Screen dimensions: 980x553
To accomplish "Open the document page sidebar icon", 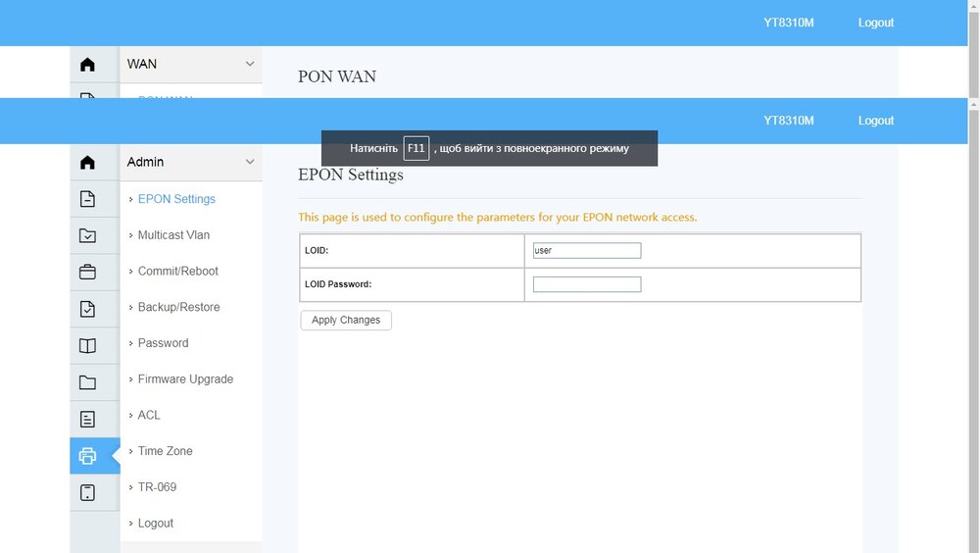I will tap(87, 199).
